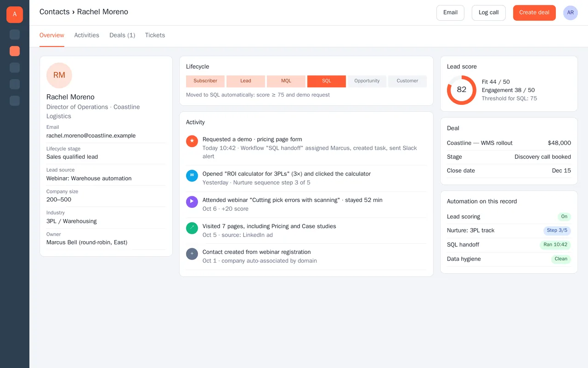Image resolution: width=588 pixels, height=368 pixels.
Task: Select the Lead lifecycle stage
Action: pyautogui.click(x=246, y=81)
